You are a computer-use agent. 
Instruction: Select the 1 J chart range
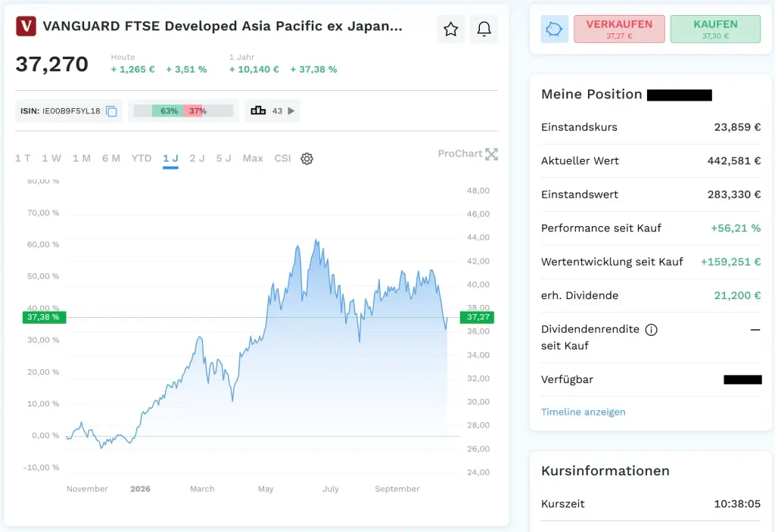pos(170,158)
